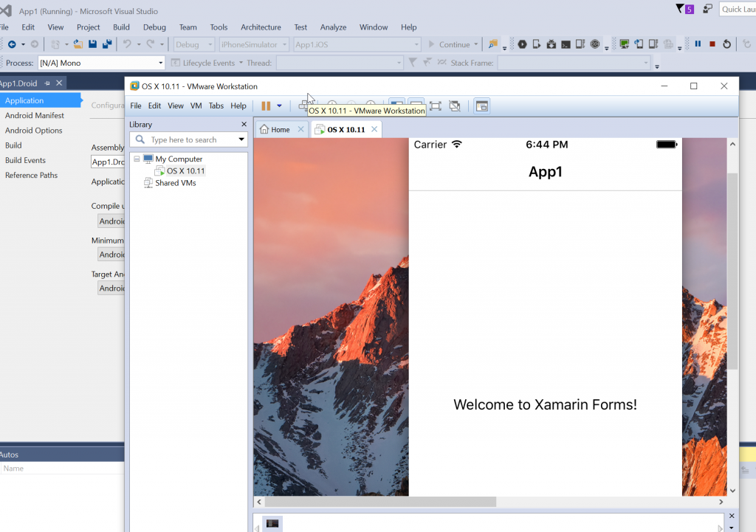Open the VMware VM menu
756x532 pixels.
[x=196, y=106]
